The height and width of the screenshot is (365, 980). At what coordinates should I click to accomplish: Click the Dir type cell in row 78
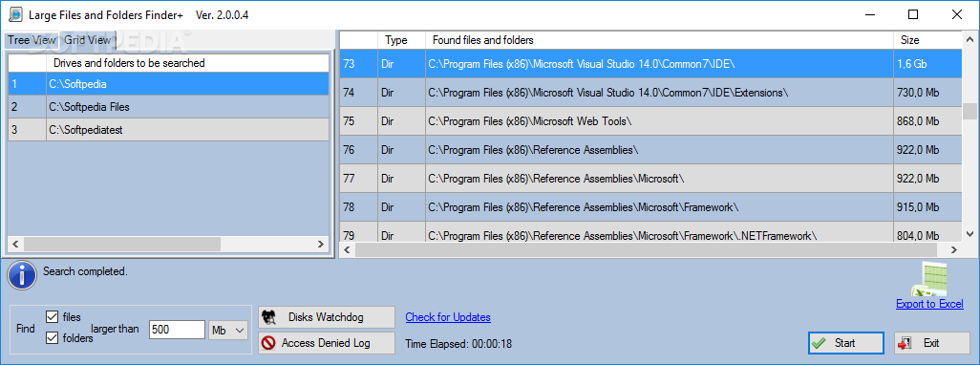point(401,207)
